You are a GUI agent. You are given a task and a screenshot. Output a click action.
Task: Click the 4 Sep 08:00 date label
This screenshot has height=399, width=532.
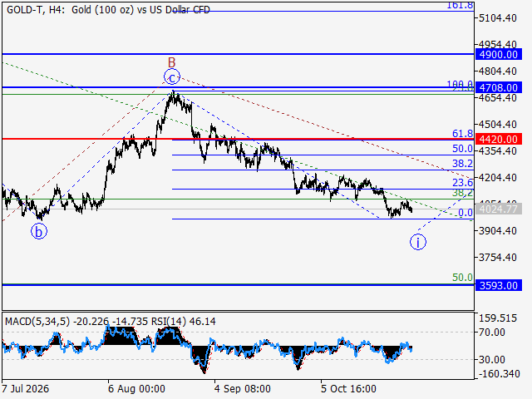243,388
